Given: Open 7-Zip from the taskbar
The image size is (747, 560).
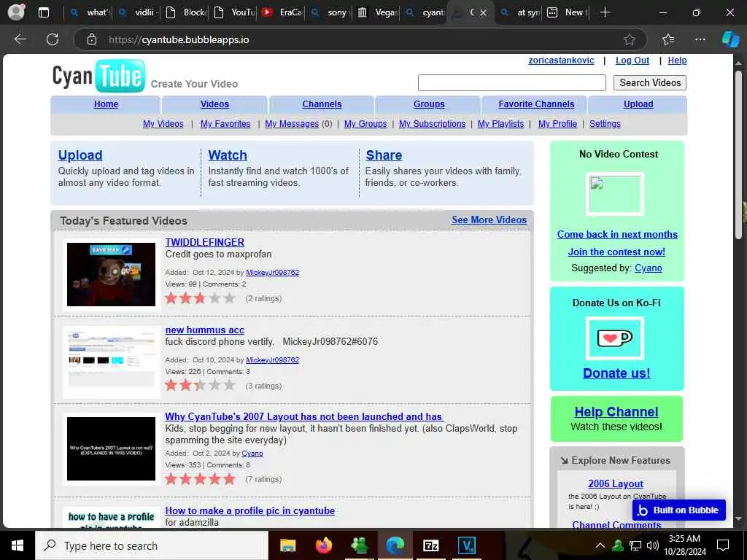Looking at the screenshot, I should (430, 545).
